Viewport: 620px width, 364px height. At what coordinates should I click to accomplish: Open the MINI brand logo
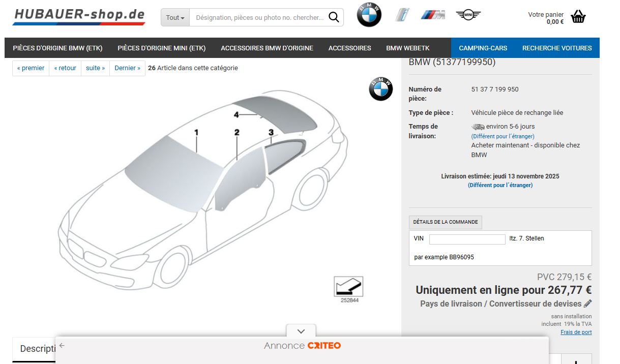click(468, 15)
